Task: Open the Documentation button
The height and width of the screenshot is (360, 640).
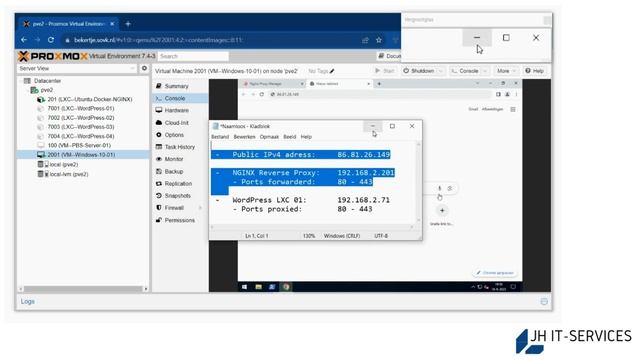Action: pyautogui.click(x=389, y=56)
